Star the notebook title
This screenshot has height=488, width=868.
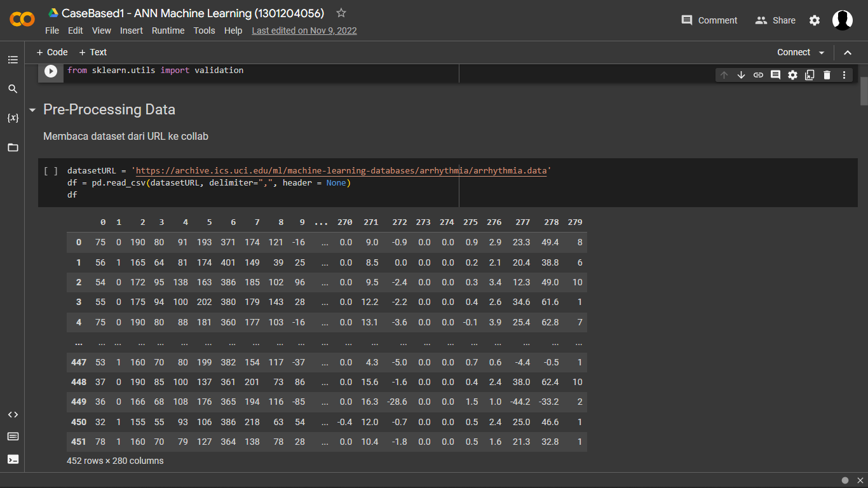coord(341,13)
